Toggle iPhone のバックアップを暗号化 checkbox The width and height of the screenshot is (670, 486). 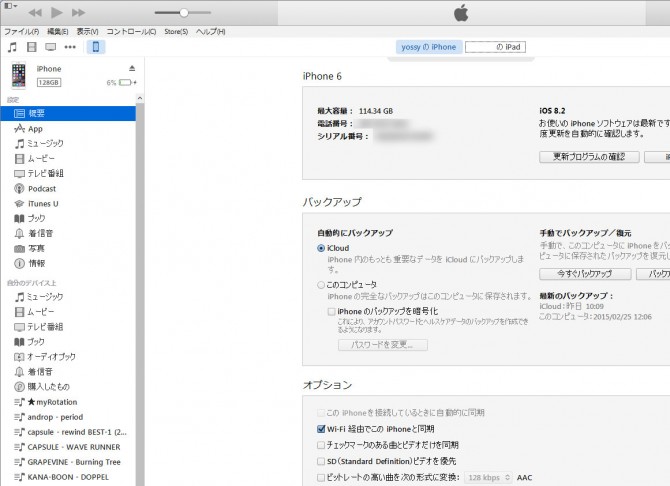click(331, 311)
